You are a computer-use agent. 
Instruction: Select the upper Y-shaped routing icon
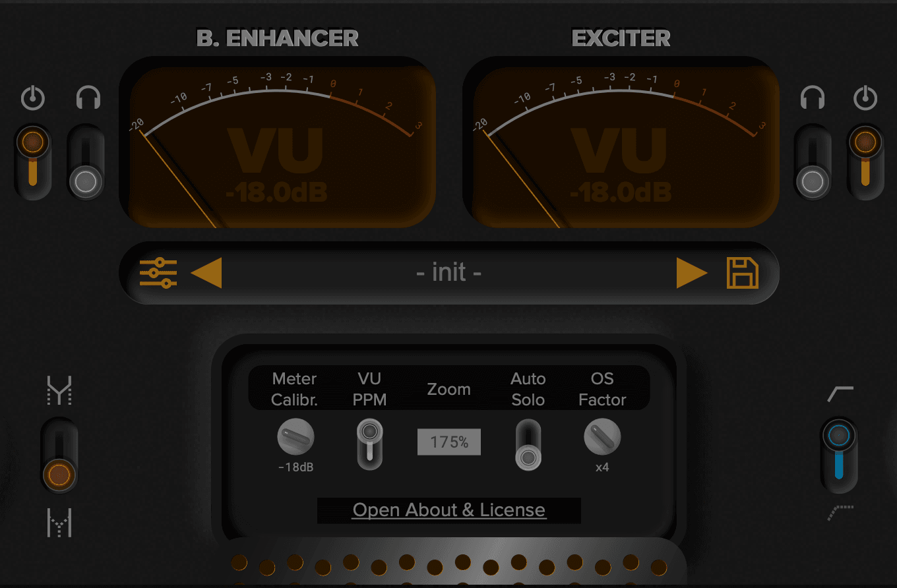pos(59,391)
